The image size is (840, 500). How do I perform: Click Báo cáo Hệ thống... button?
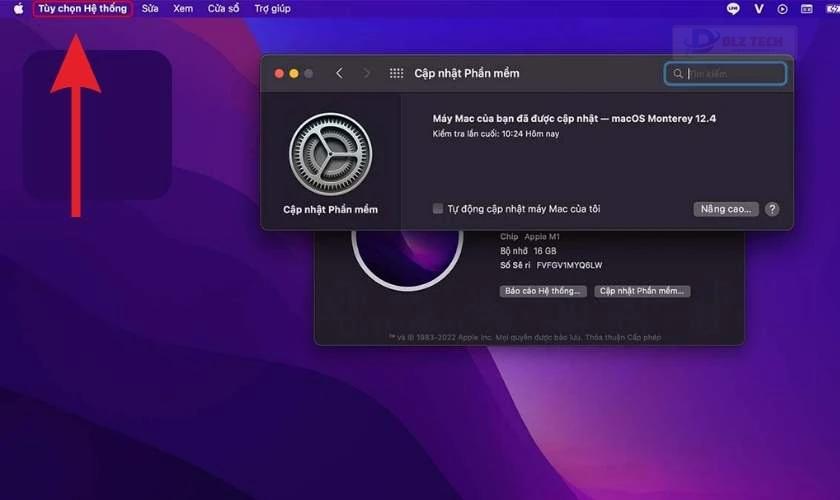(x=543, y=291)
